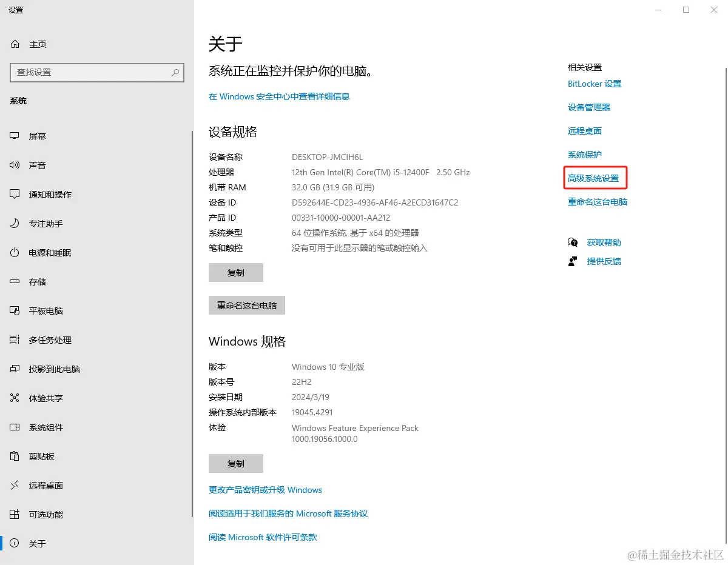Screen dimensions: 728x565
Task: Click the Notifications & actions icon
Action: (15, 195)
